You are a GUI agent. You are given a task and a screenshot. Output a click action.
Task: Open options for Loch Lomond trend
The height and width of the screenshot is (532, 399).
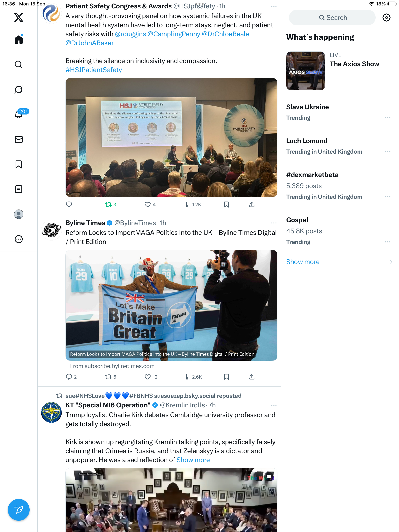[388, 151]
